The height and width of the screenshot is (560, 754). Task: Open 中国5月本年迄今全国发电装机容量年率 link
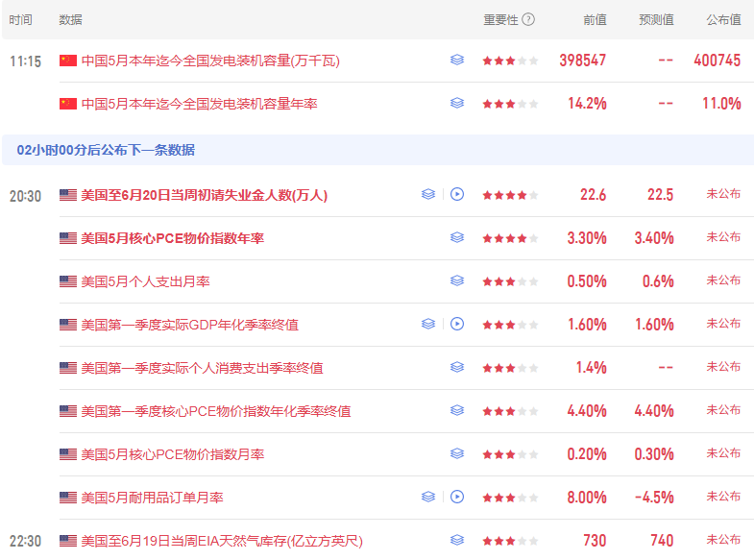200,104
